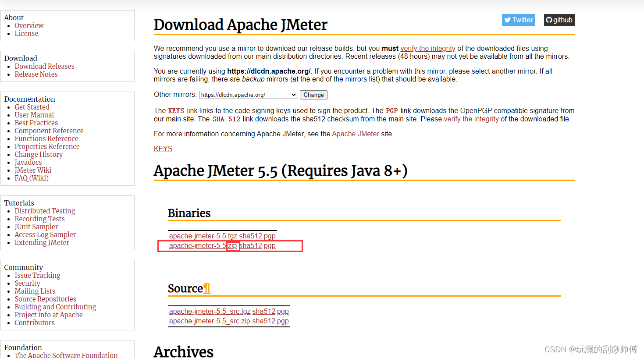Click the Issue Tracking community link
This screenshot has width=644, height=358.
[37, 275]
